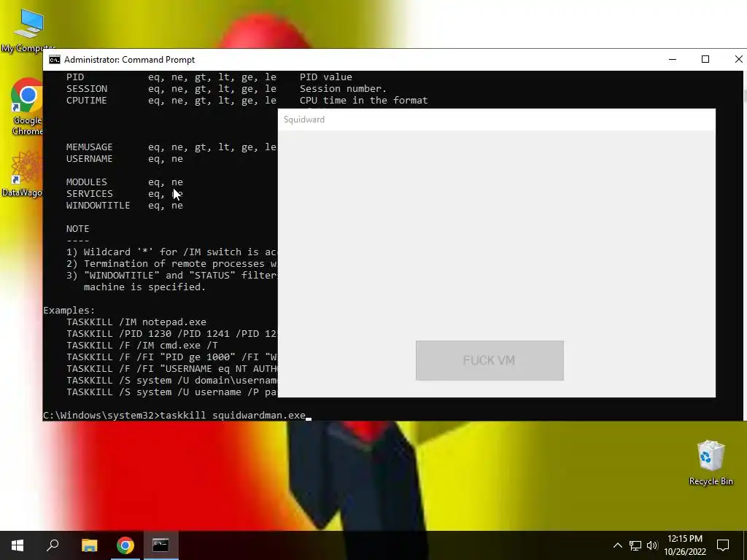747x560 pixels.
Task: Open taskbar search magnifier
Action: click(53, 545)
